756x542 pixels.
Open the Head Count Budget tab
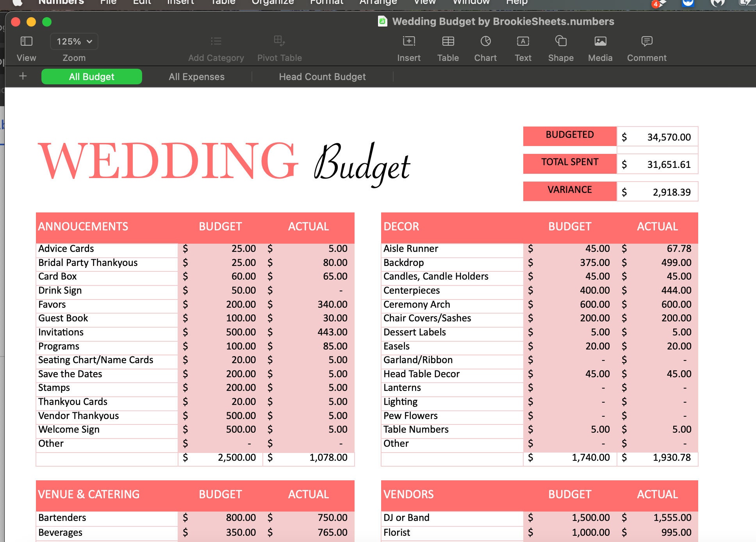[x=322, y=77]
